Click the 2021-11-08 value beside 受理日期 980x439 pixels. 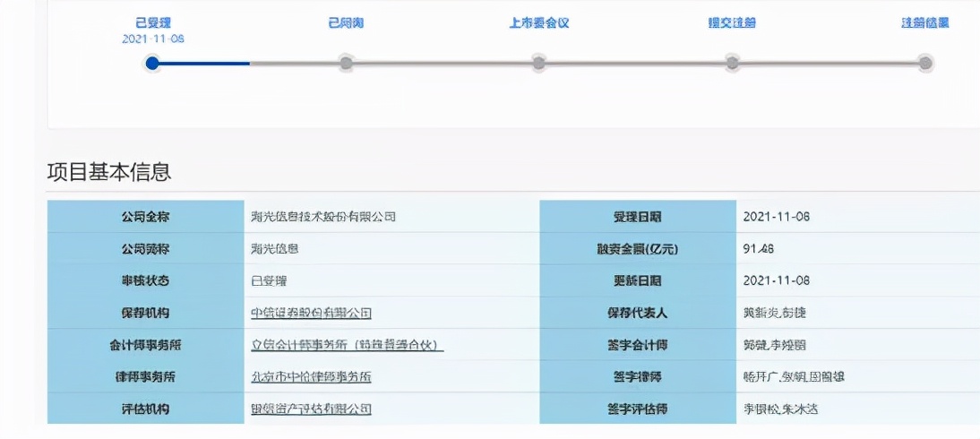[x=777, y=217]
